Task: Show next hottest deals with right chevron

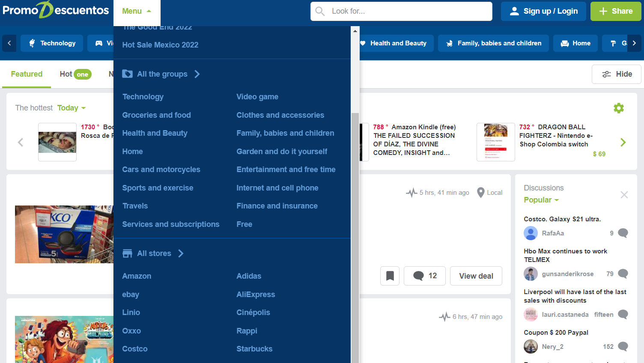Action: click(623, 142)
